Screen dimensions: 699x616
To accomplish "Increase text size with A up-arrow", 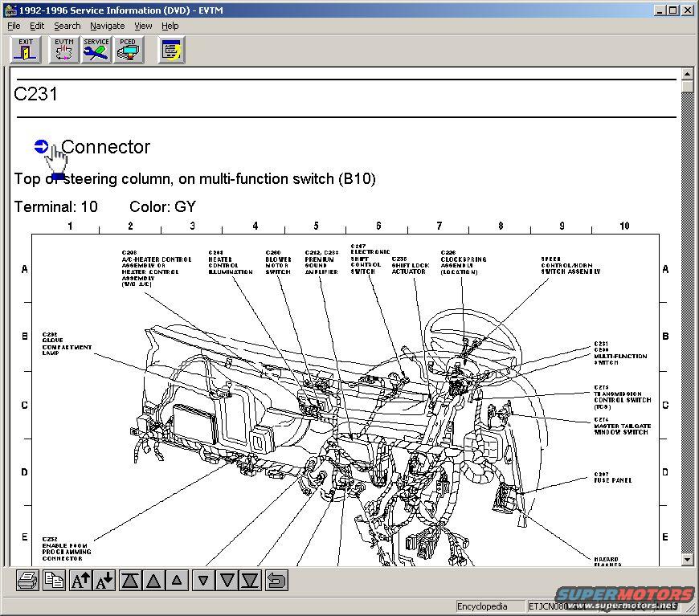I will tap(80, 581).
